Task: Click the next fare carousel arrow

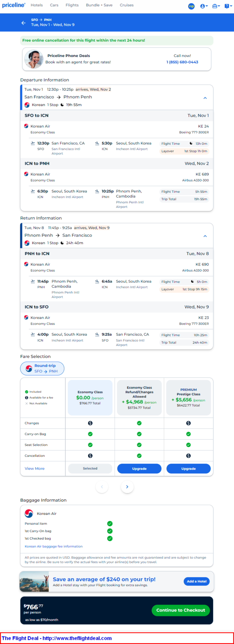Action: [x=127, y=487]
